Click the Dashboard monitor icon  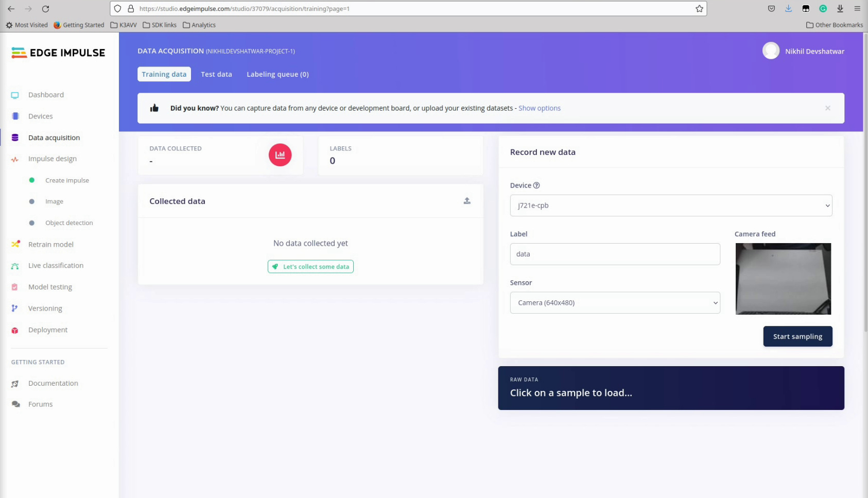tap(15, 95)
